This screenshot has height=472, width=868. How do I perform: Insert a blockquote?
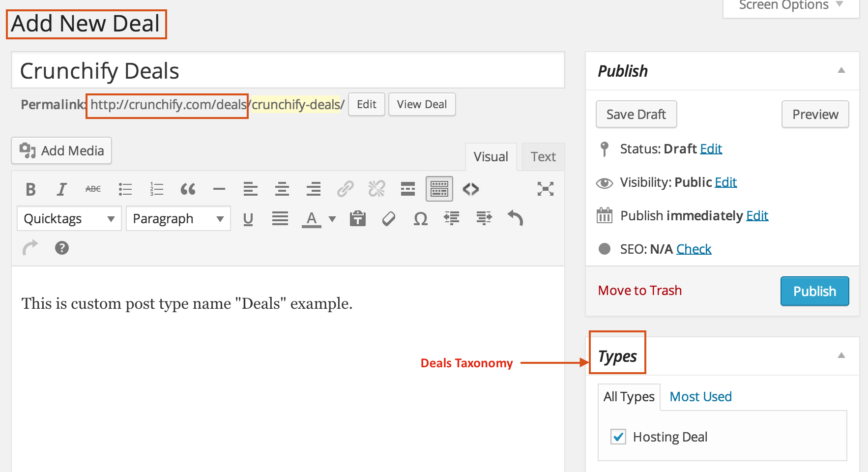point(188,189)
